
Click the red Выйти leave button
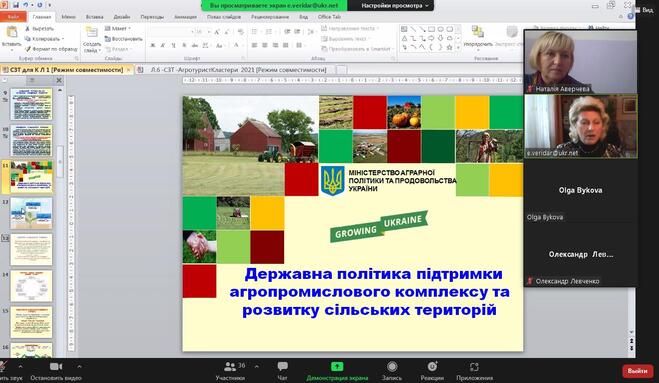[x=638, y=371]
